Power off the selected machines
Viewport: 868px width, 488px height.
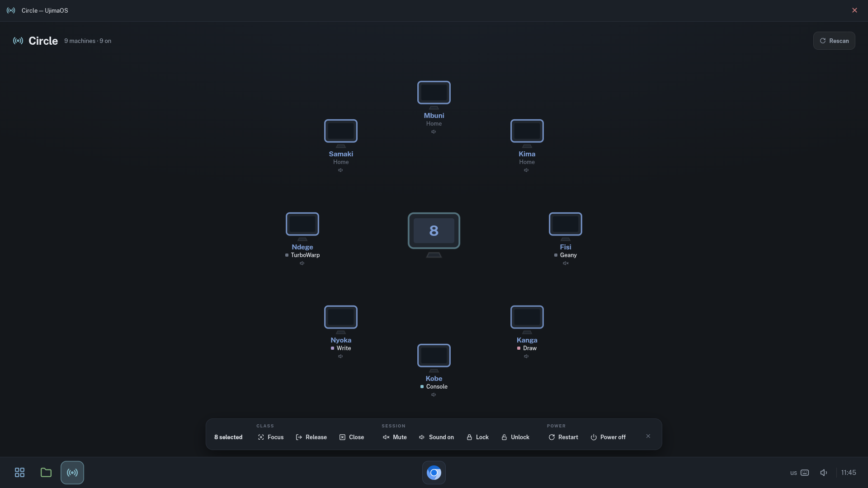(608, 437)
